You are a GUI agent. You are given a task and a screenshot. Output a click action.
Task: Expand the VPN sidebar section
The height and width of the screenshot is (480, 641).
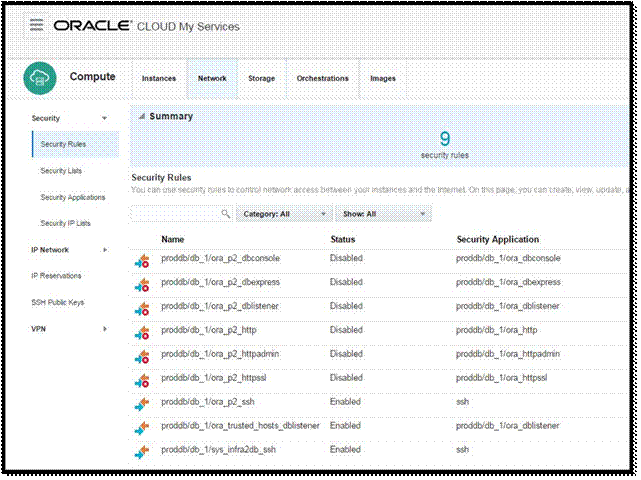click(105, 328)
